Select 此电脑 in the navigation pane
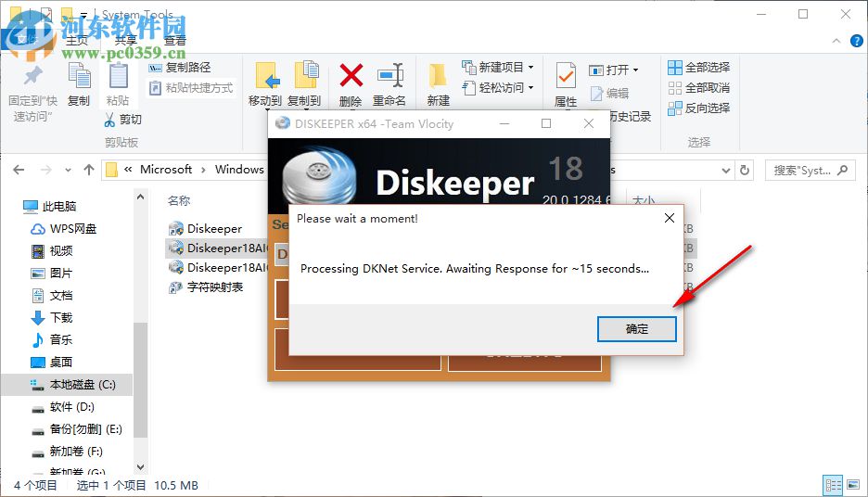 (x=50, y=207)
